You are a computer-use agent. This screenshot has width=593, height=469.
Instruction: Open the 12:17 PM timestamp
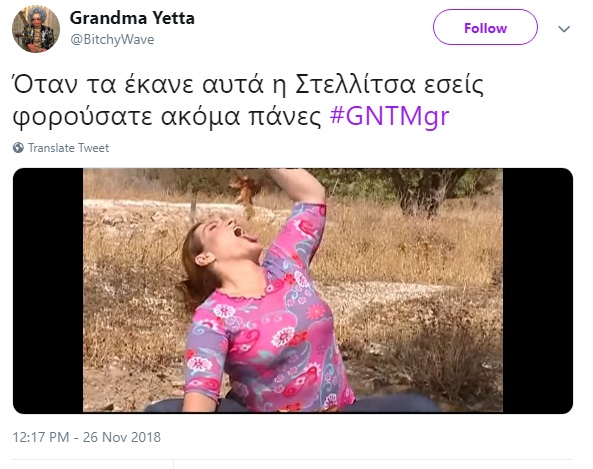(41, 437)
